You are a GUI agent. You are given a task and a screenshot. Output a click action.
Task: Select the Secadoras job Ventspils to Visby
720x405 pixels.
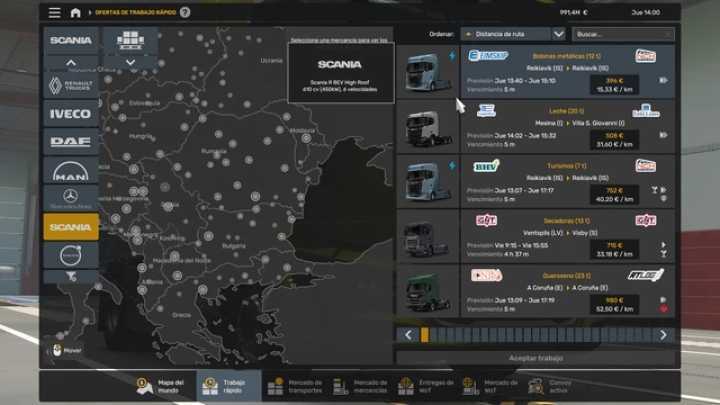[x=568, y=236]
